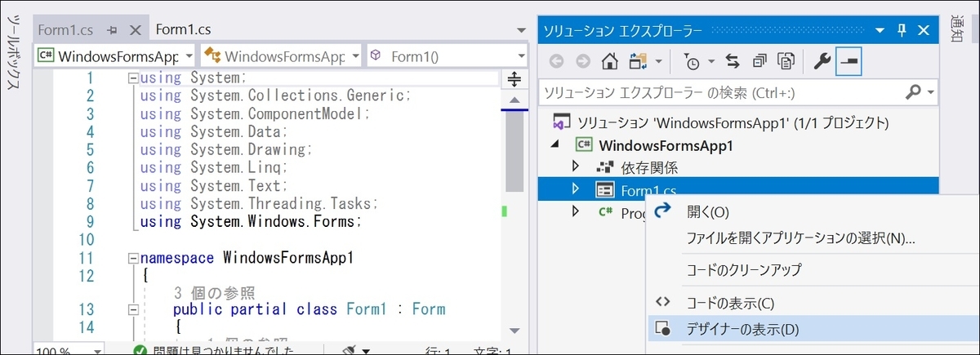This screenshot has width=980, height=355.
Task: Choose デザイナーの表示(D) from context menu
Action: (813, 329)
